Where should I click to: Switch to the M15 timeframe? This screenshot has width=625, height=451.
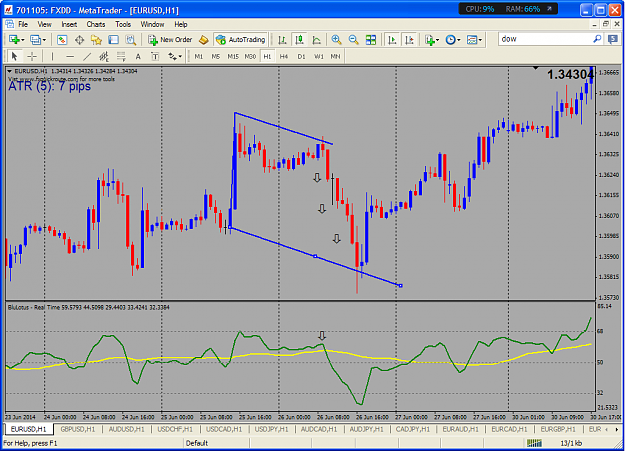(x=233, y=56)
